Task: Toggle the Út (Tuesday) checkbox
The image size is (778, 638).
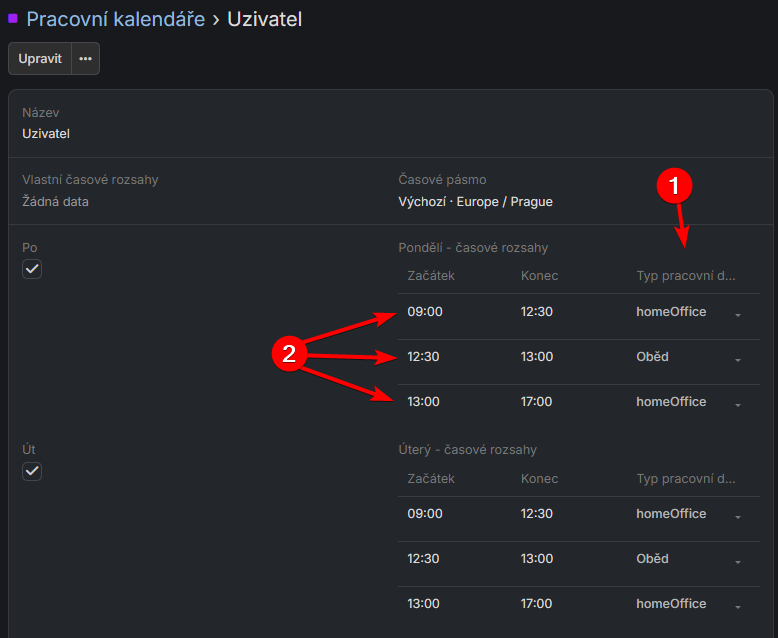Action: pyautogui.click(x=32, y=471)
